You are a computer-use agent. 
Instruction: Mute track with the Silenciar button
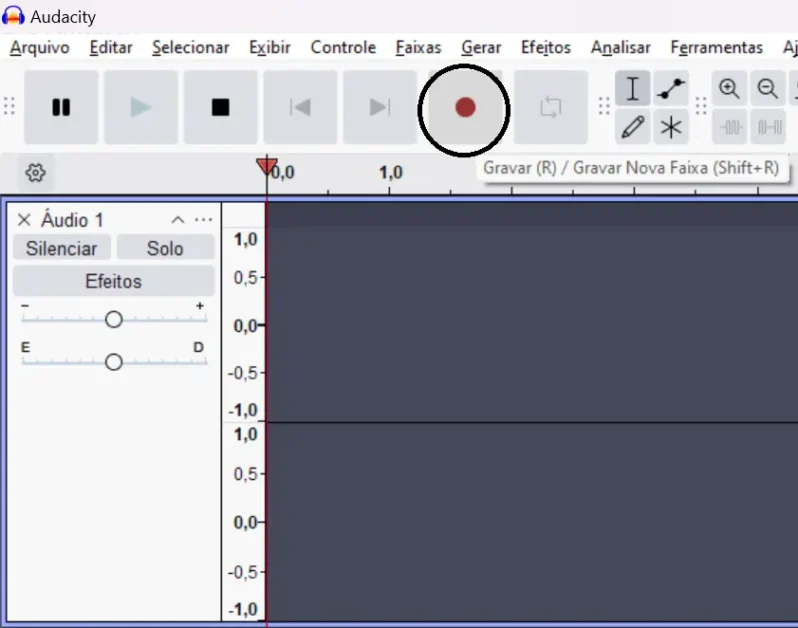click(x=62, y=248)
